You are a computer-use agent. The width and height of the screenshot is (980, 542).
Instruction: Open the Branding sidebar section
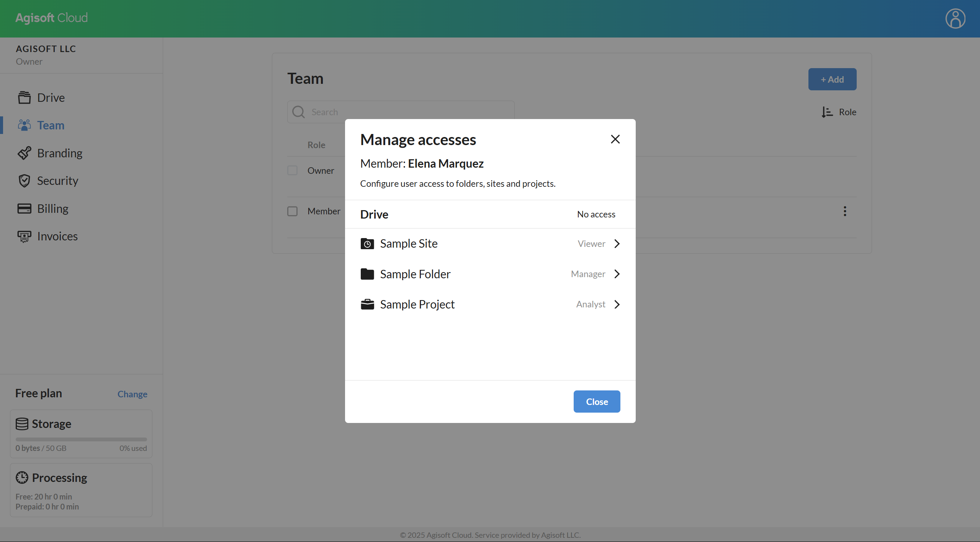pos(59,153)
